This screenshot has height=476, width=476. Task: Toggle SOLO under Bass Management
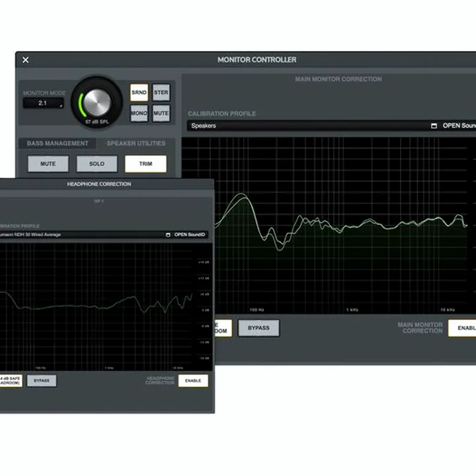[97, 164]
